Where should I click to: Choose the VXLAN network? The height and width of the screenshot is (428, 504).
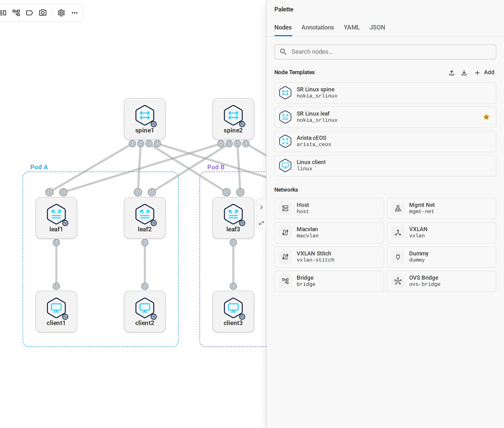click(x=442, y=232)
